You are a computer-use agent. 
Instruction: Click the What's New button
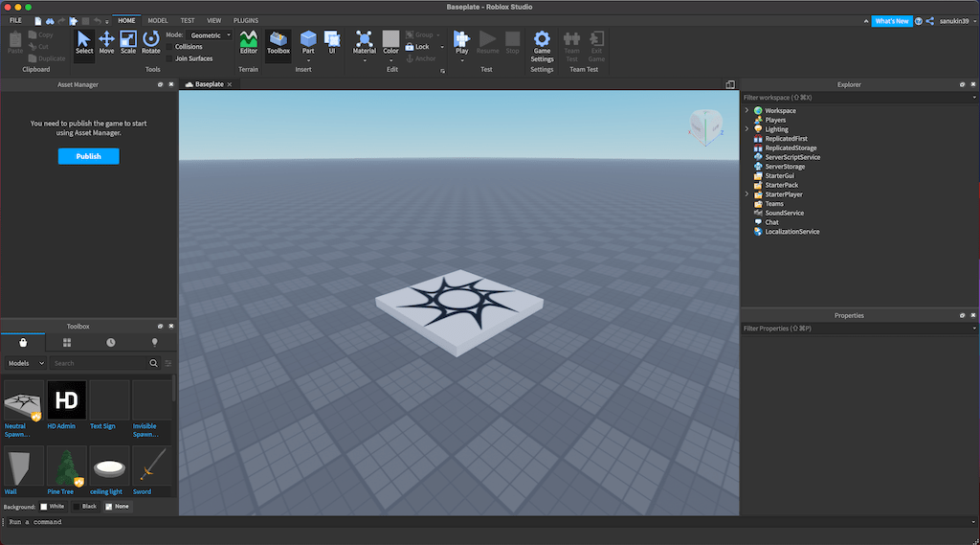pos(892,21)
